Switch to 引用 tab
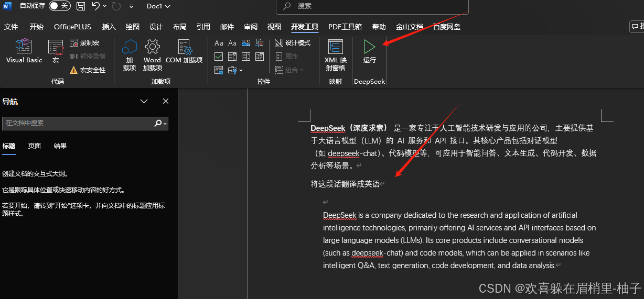 tap(203, 27)
